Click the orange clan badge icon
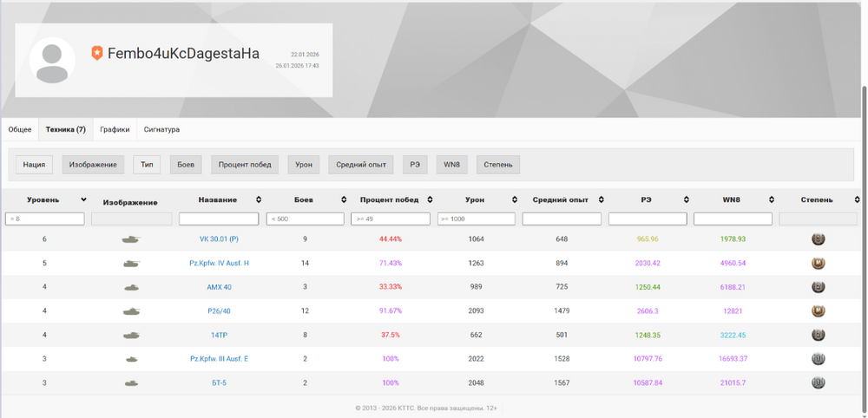868x418 pixels. [x=97, y=53]
